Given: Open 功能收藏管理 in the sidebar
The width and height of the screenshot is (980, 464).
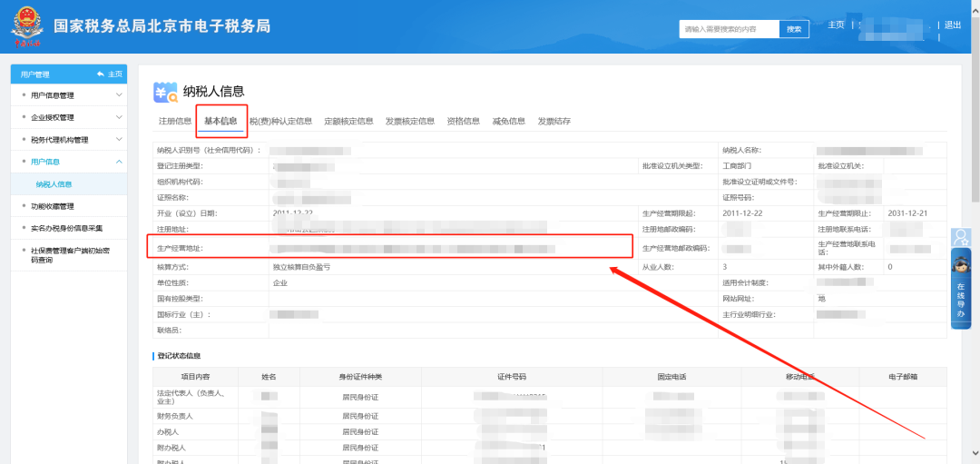Looking at the screenshot, I should pos(52,206).
